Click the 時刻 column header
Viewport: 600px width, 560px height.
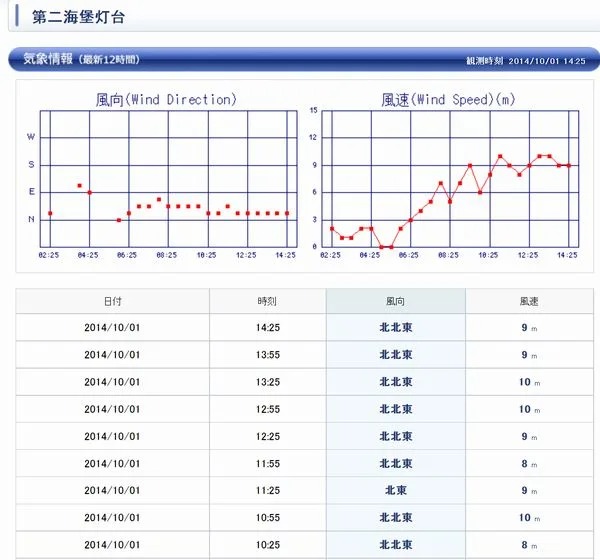tap(267, 301)
